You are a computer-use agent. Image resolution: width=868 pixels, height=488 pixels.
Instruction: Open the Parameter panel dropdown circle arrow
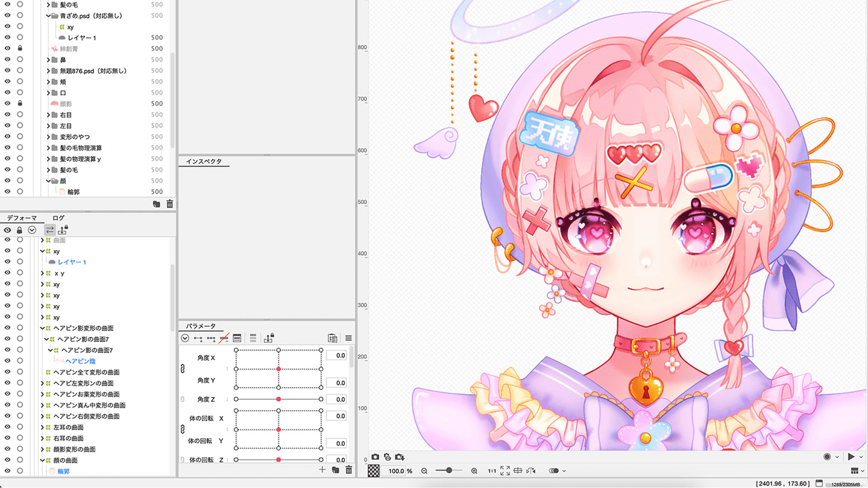(185, 338)
